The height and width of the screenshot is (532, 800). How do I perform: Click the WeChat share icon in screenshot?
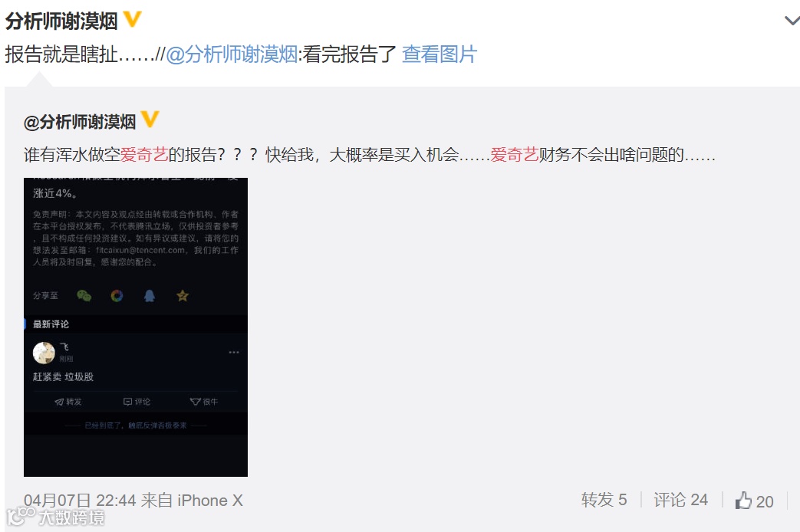pyautogui.click(x=84, y=296)
